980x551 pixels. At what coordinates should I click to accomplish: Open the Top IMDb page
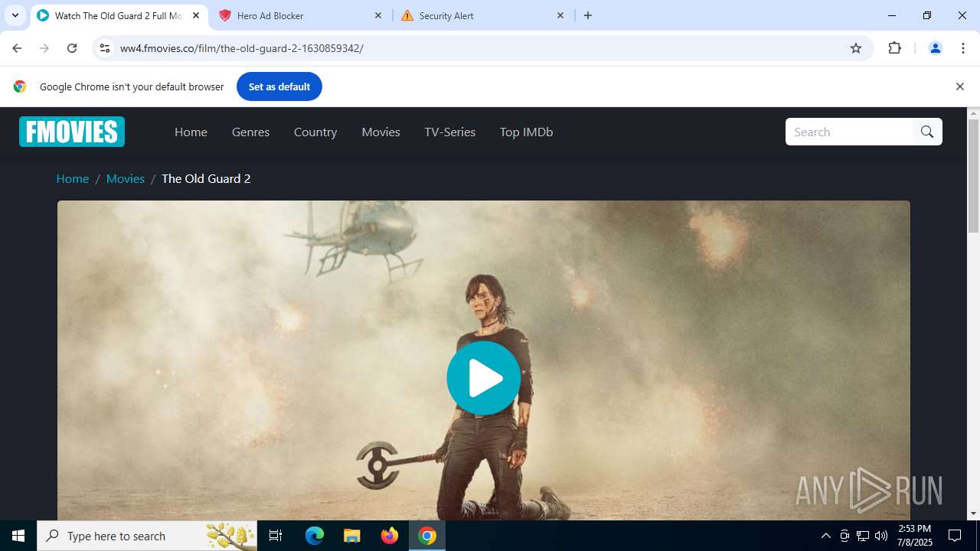pos(526,132)
